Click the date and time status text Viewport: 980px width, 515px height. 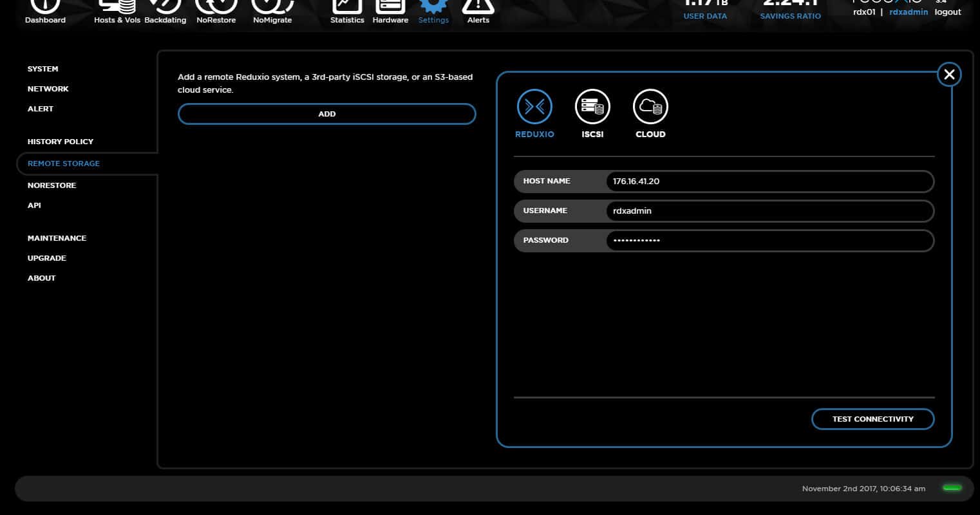[x=863, y=489]
